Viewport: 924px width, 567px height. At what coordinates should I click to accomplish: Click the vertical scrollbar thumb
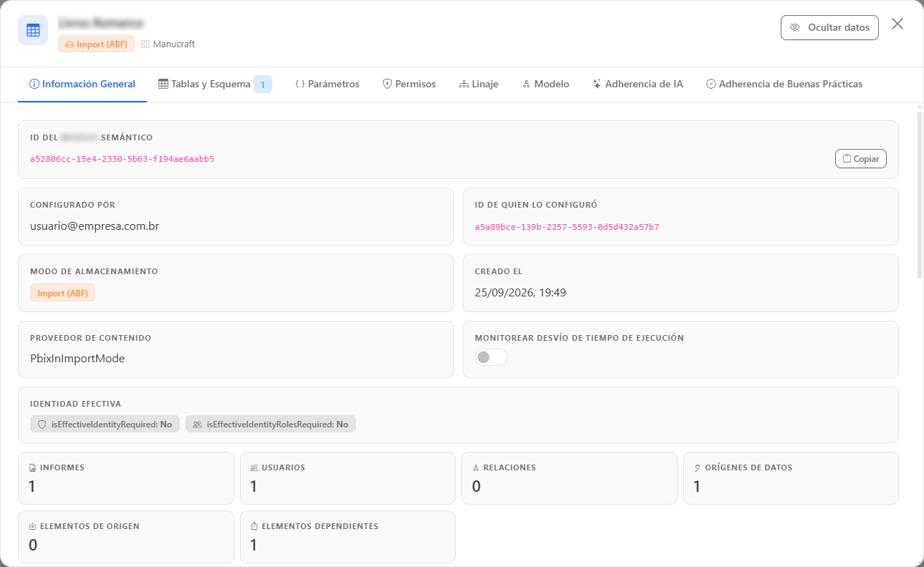pos(920,193)
